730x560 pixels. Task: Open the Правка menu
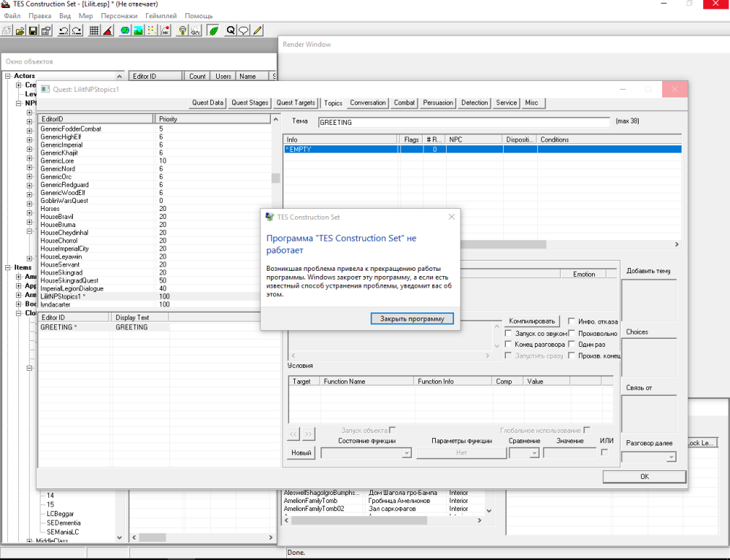point(39,16)
